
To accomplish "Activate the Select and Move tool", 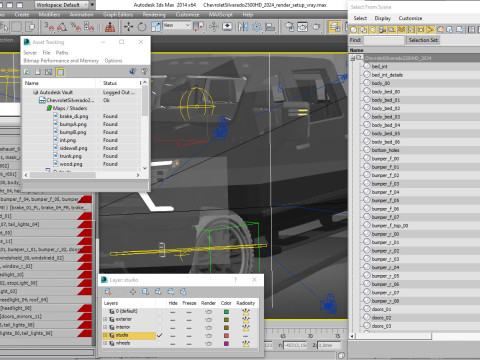I will [128, 27].
